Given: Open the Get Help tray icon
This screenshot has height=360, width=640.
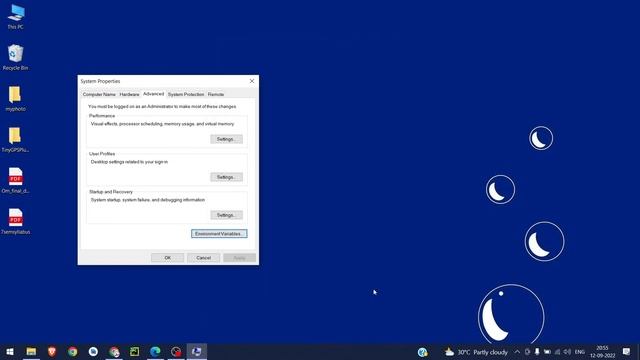Looking at the screenshot, I should (422, 352).
